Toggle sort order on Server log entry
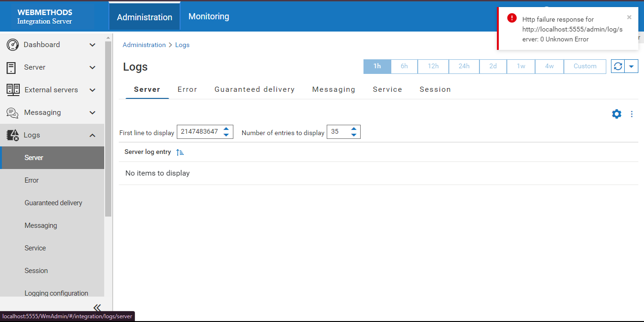The image size is (644, 322). pyautogui.click(x=180, y=152)
